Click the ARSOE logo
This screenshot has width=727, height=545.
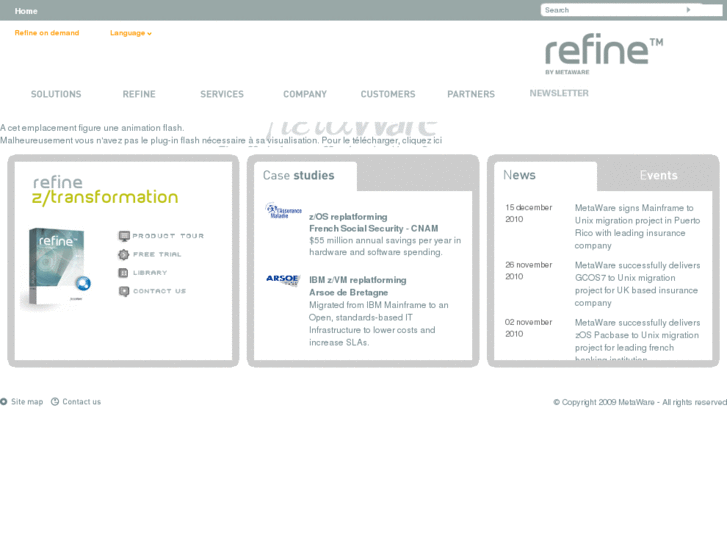pyautogui.click(x=283, y=279)
